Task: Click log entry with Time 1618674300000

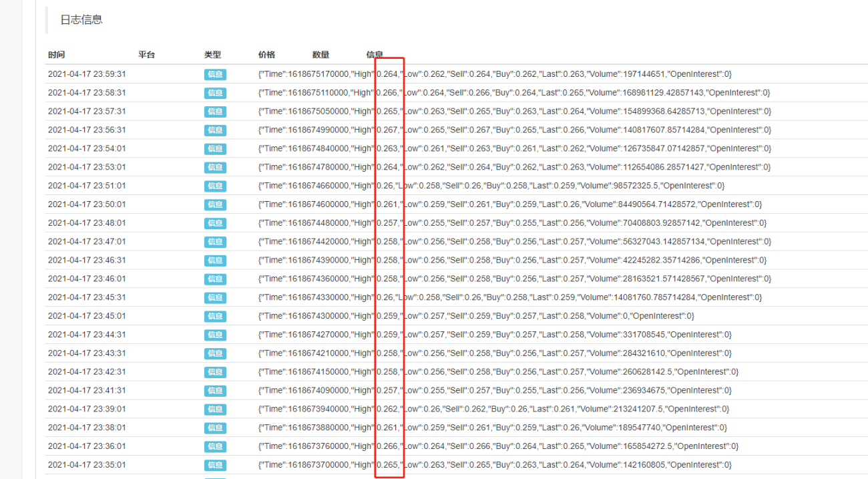Action: point(476,316)
